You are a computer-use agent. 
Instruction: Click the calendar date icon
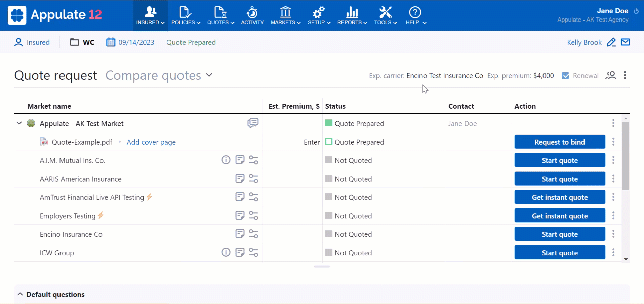(111, 42)
